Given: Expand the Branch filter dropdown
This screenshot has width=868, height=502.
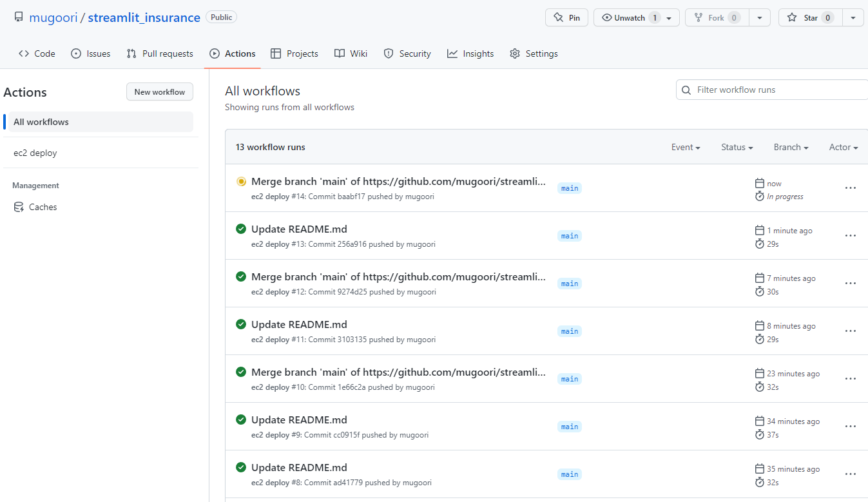Looking at the screenshot, I should [x=790, y=147].
